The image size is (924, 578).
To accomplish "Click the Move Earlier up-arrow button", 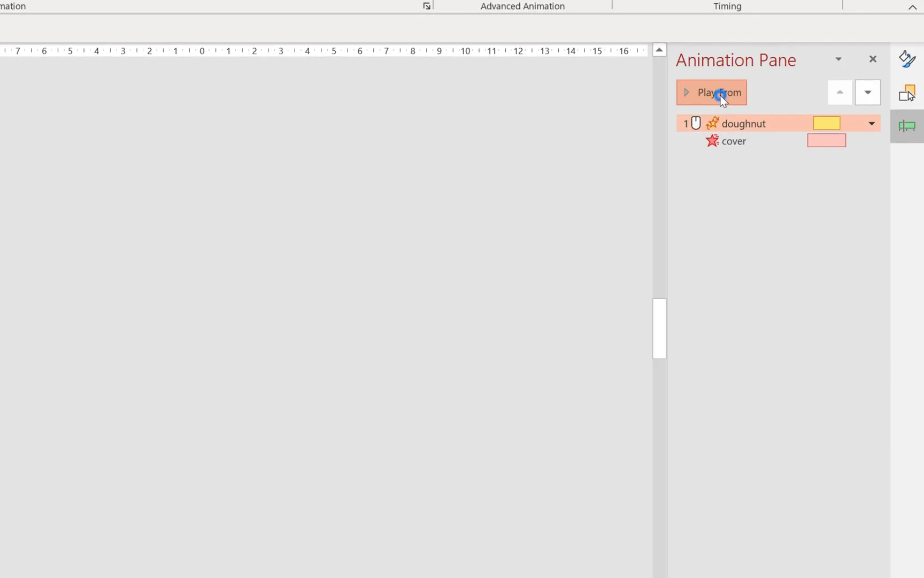I will [840, 92].
